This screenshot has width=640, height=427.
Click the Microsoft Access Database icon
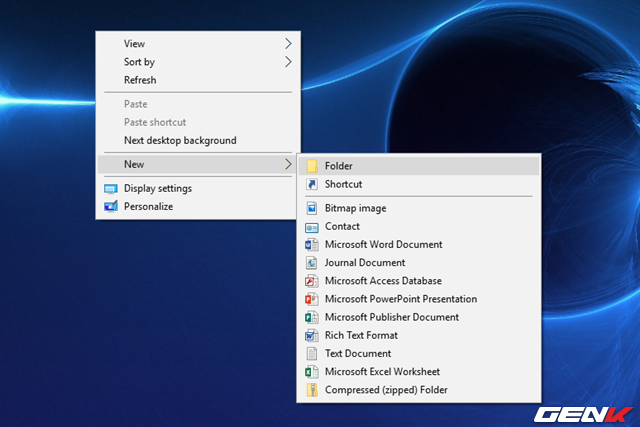coord(311,281)
